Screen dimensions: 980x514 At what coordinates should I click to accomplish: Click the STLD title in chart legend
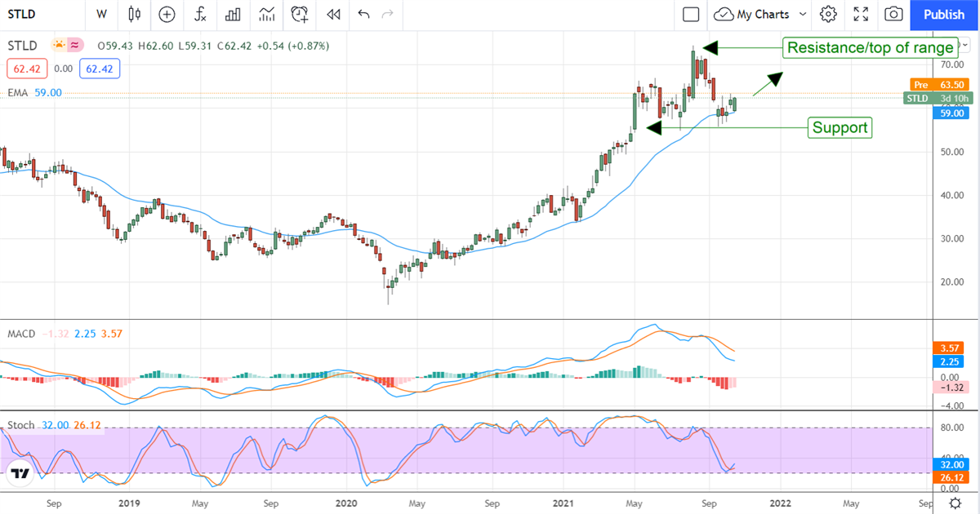pos(22,46)
